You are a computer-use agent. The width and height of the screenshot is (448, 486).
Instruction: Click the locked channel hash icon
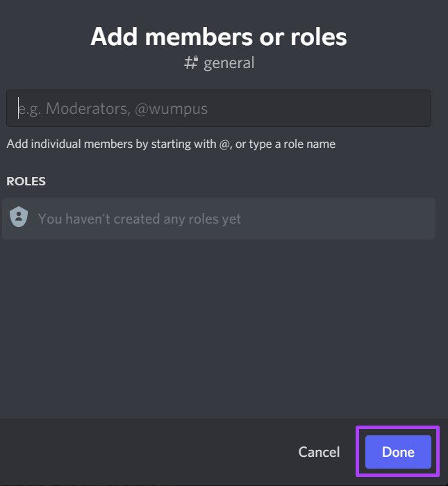pos(190,63)
